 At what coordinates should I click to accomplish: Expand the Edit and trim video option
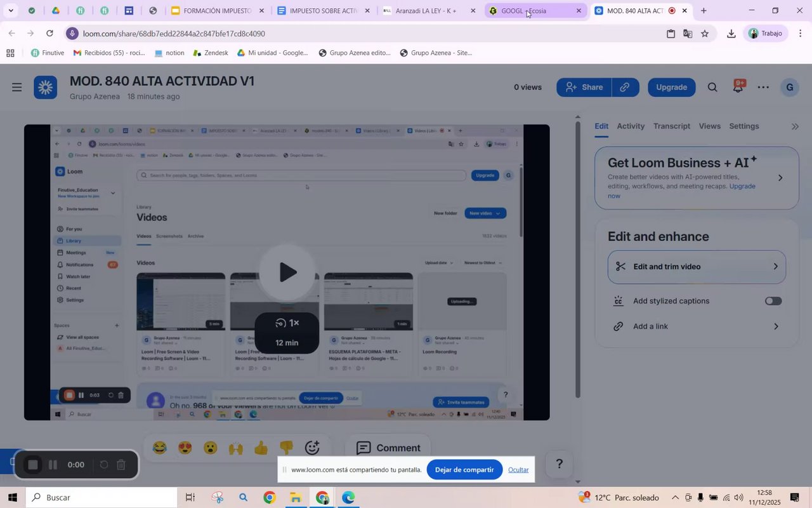(x=697, y=267)
